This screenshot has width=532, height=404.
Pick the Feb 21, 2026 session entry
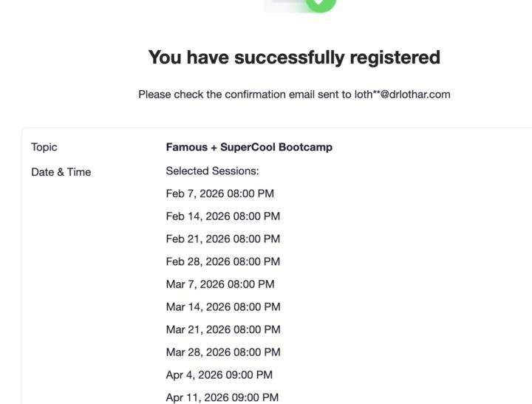(223, 239)
